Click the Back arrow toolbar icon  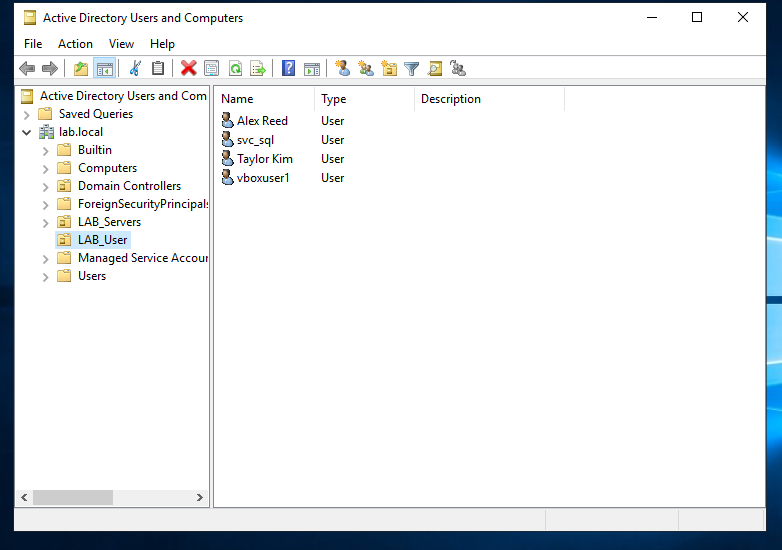27,68
